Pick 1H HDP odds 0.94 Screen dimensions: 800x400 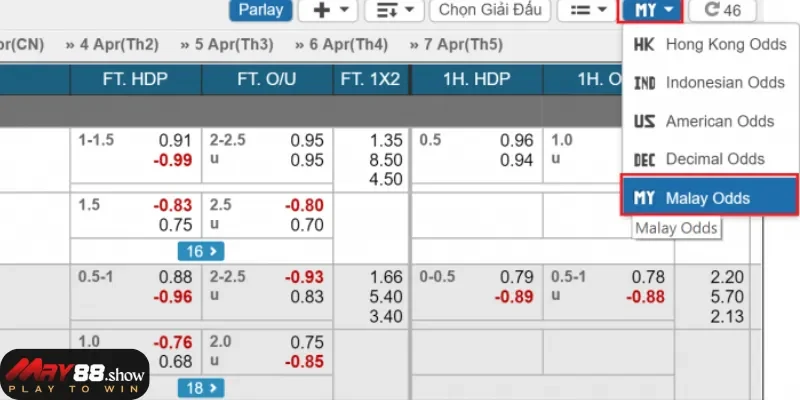516,160
